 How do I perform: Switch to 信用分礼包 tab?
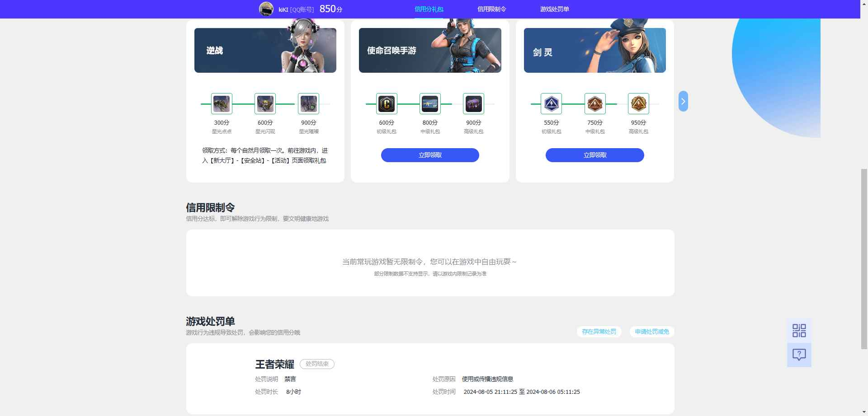(429, 9)
